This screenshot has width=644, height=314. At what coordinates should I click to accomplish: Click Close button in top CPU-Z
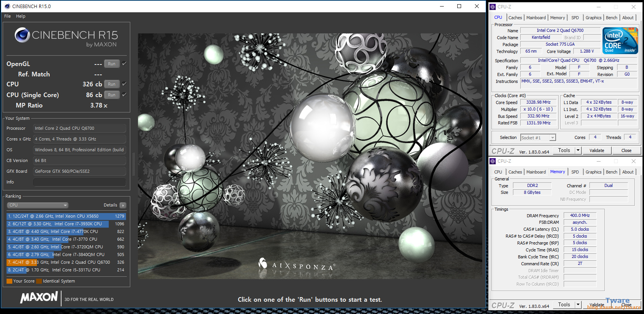[626, 150]
